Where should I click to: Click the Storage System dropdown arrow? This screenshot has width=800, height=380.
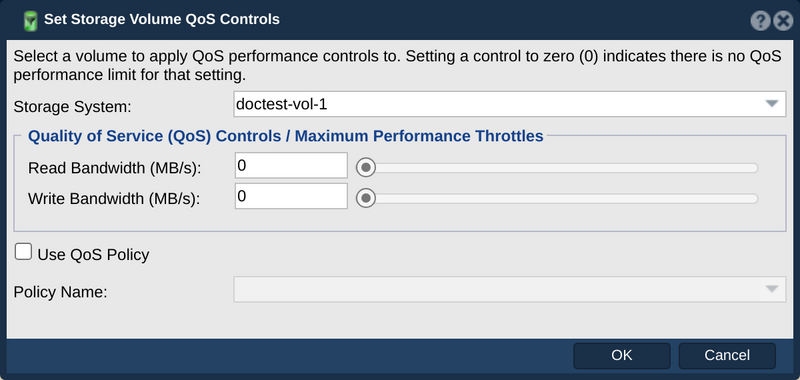coord(771,104)
